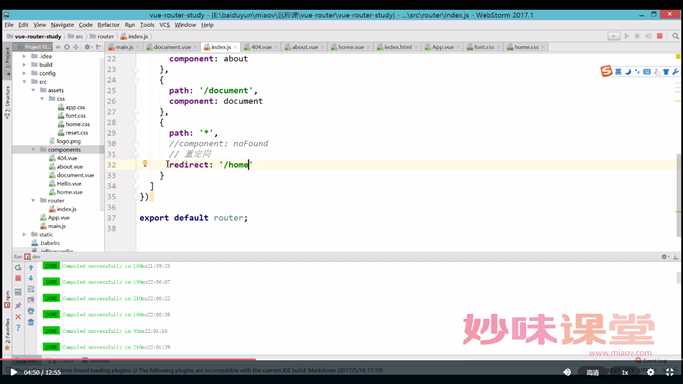This screenshot has width=683, height=384.
Task: Open the run configuration dropdown in toolbar
Action: (x=613, y=36)
